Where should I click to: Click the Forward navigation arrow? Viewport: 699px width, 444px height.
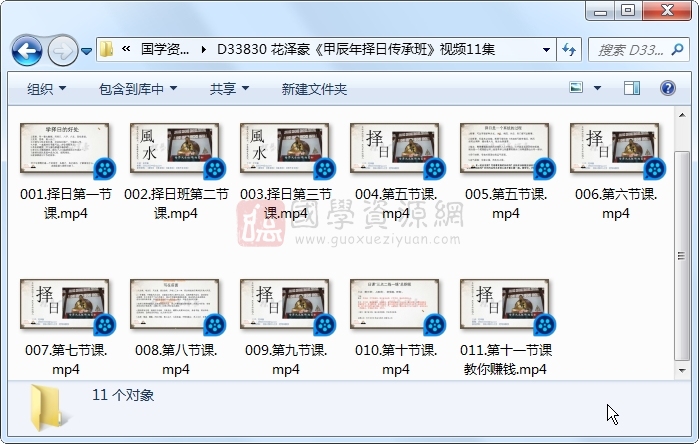[62, 51]
